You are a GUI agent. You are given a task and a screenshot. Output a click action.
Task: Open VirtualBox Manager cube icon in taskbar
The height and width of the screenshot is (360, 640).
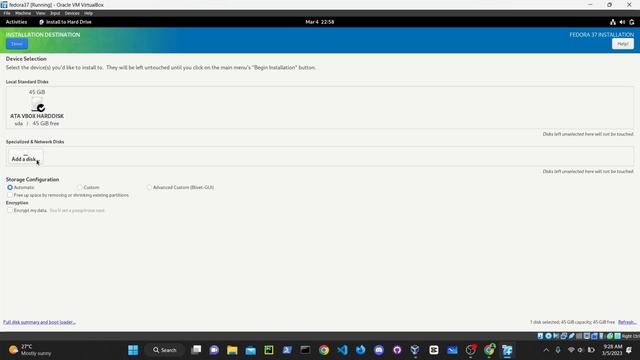pyautogui.click(x=415, y=350)
